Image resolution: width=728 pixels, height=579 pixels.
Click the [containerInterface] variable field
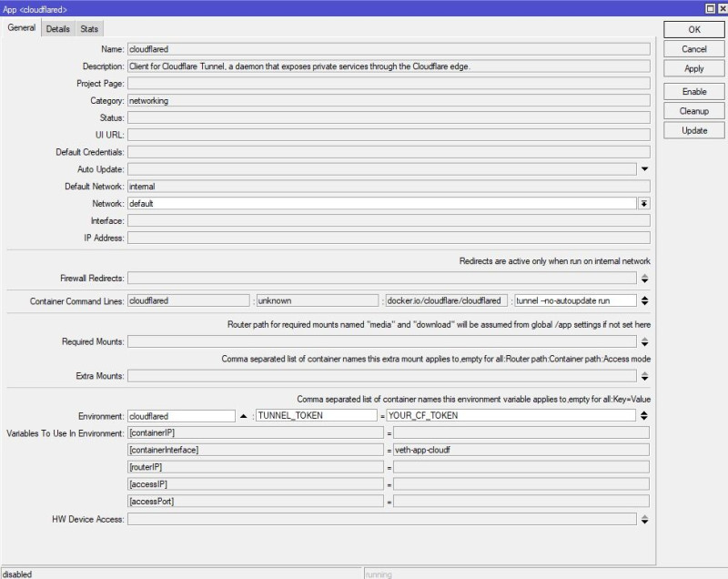click(x=256, y=450)
